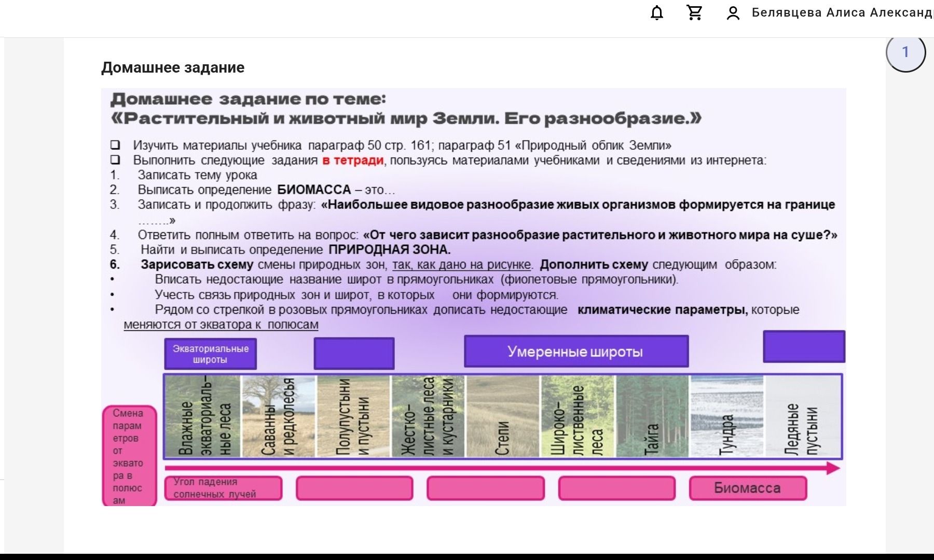Click "Угол падения солнечных лучей" box
Image resolution: width=934 pixels, height=560 pixels.
tap(223, 488)
